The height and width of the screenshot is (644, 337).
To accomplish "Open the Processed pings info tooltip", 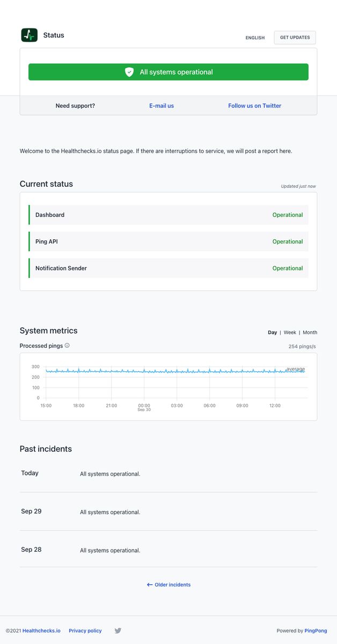I will (68, 346).
